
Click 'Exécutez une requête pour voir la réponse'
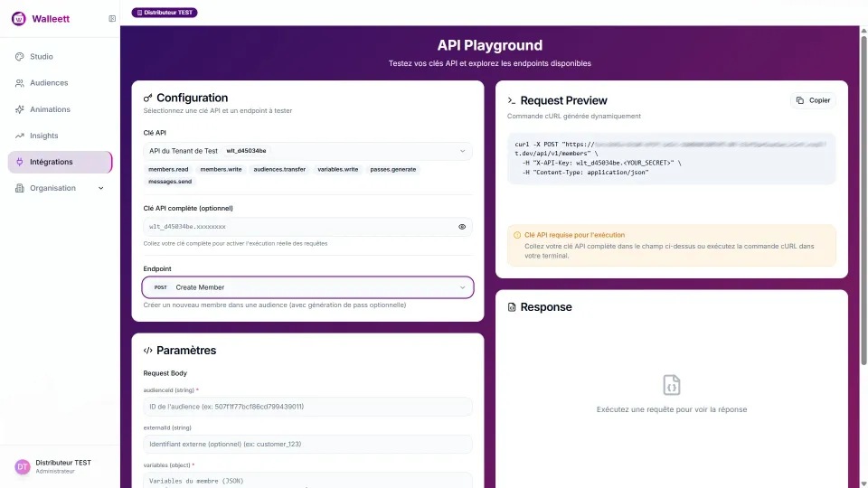point(672,409)
